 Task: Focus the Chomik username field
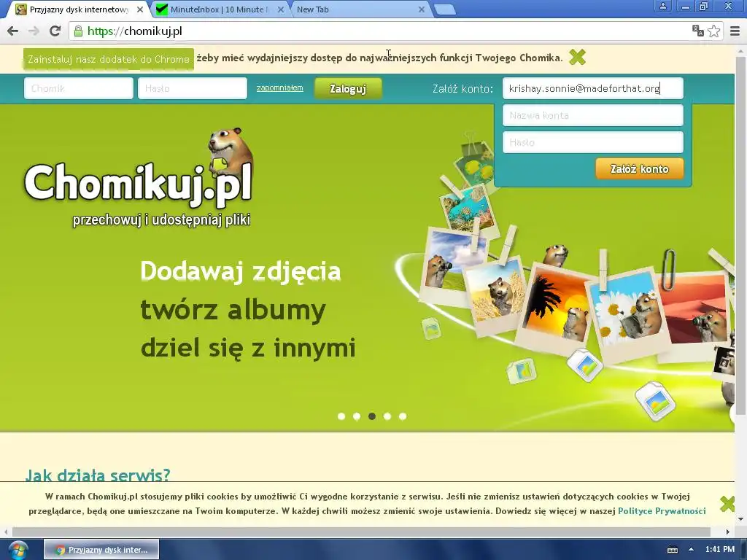(x=79, y=88)
